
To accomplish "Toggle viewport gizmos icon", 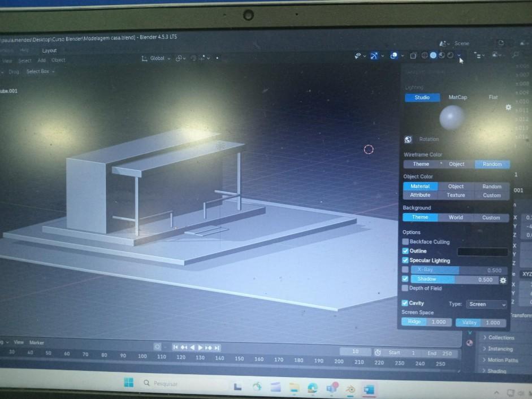I will pyautogui.click(x=374, y=55).
